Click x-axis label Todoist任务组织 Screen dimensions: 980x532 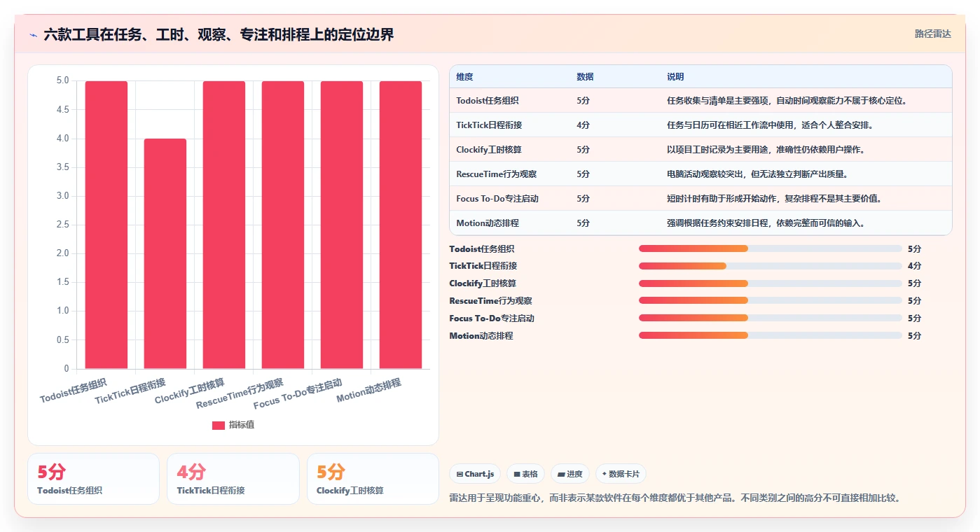[74, 391]
